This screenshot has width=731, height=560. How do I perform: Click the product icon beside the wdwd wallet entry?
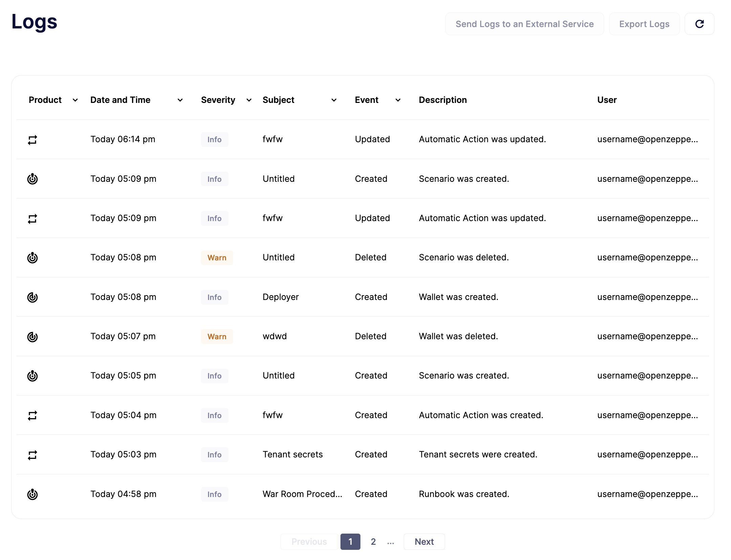click(x=32, y=336)
